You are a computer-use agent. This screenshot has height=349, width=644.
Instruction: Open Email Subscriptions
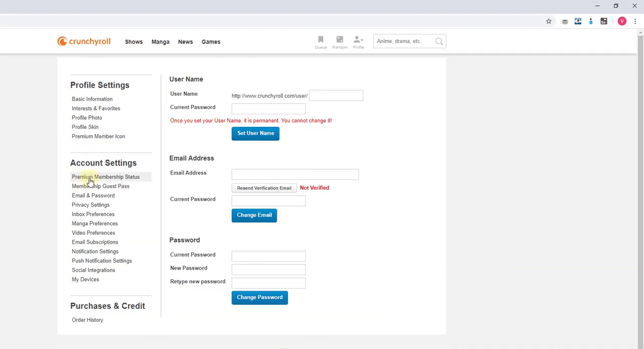click(x=95, y=242)
